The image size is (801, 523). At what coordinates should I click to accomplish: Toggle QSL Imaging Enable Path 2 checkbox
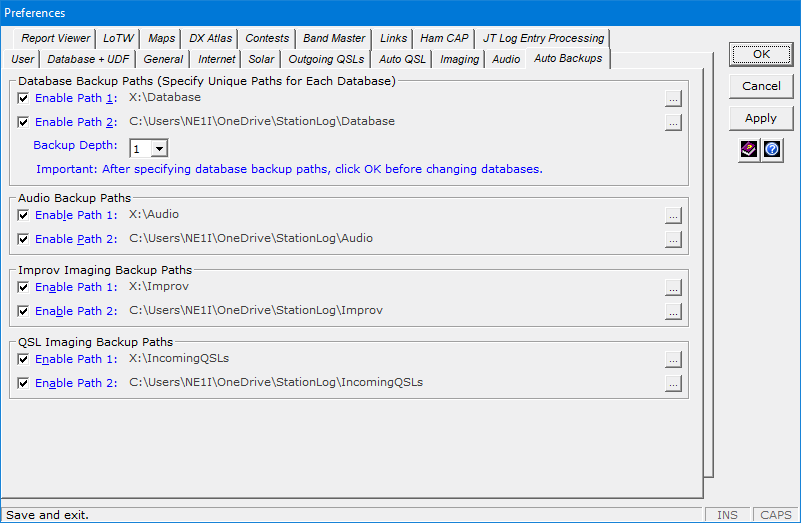[x=23, y=383]
